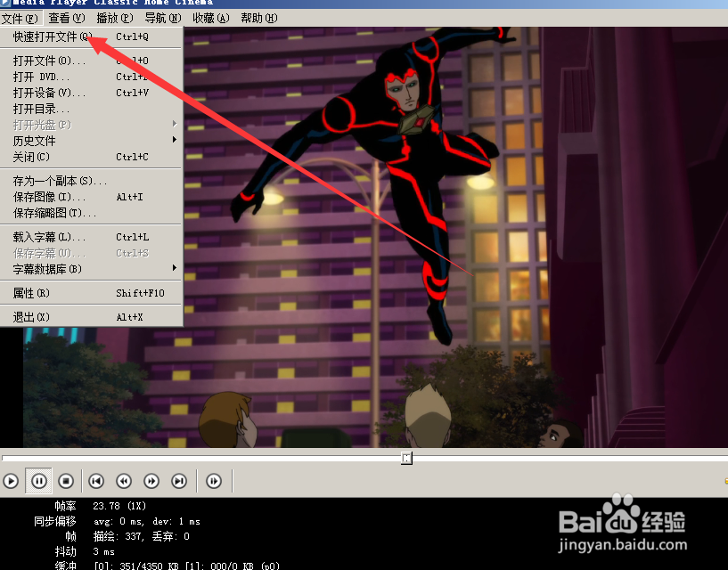
Task: Open the 导航(N) menu
Action: 163,18
